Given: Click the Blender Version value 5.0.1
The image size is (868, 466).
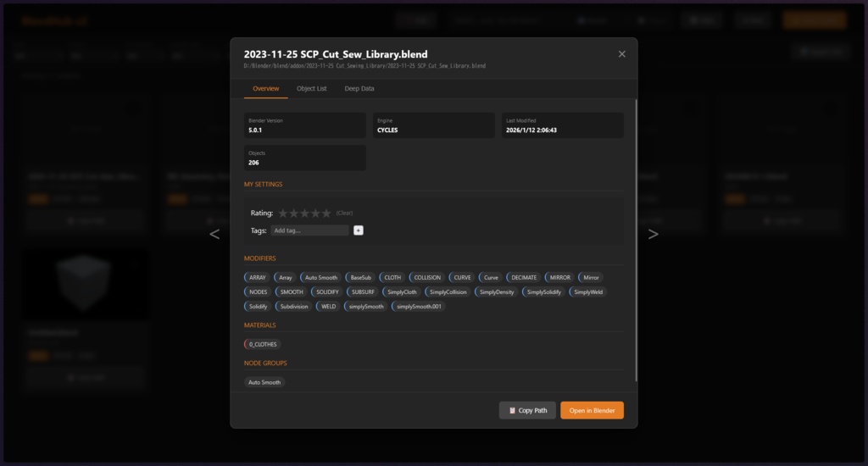Looking at the screenshot, I should click(x=255, y=130).
